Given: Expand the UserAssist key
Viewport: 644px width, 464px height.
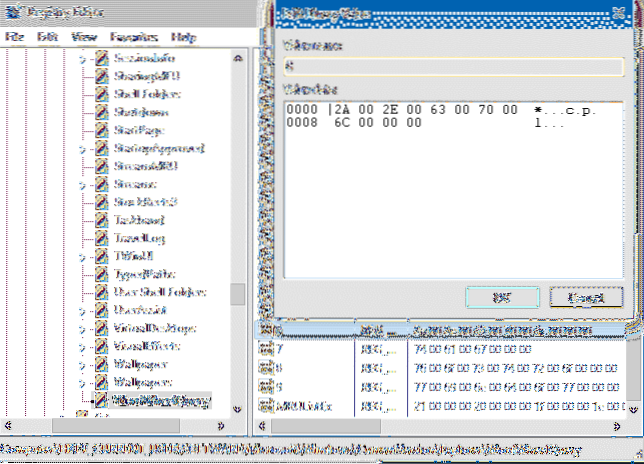Looking at the screenshot, I should click(x=83, y=310).
